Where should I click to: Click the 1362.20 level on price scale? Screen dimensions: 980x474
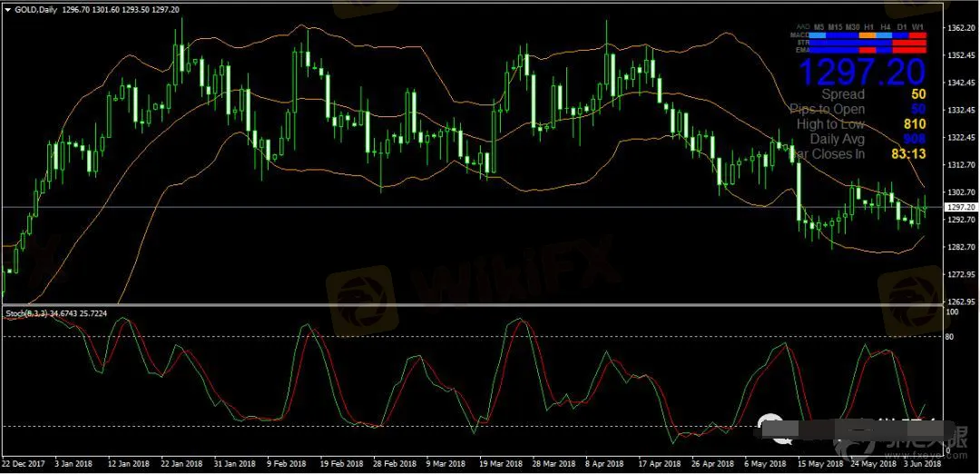(x=960, y=29)
